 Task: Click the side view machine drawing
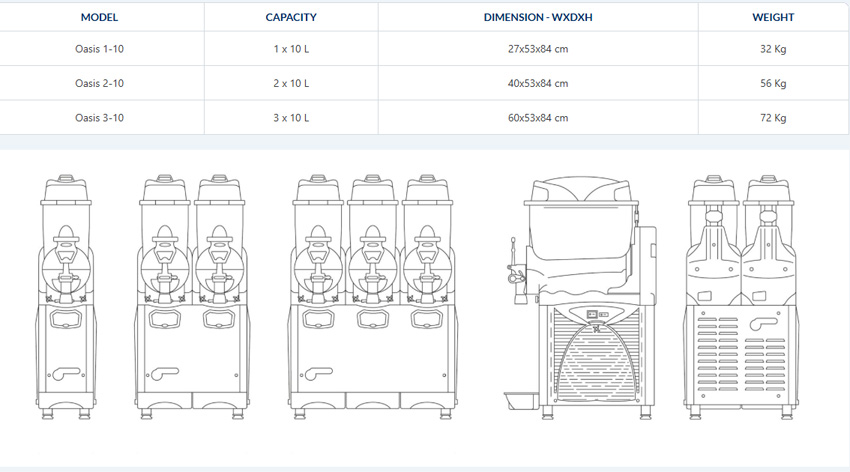tap(582, 297)
